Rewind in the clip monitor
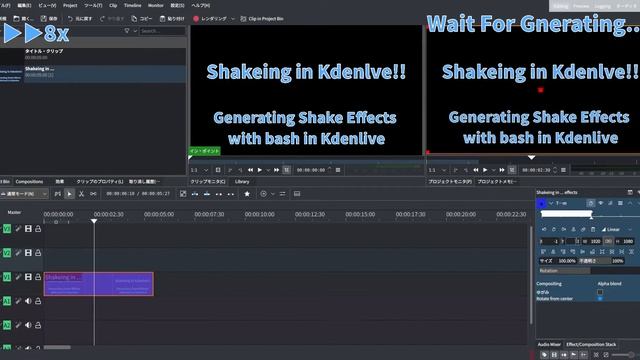Viewport: 640px width, 360px height. click(x=250, y=170)
